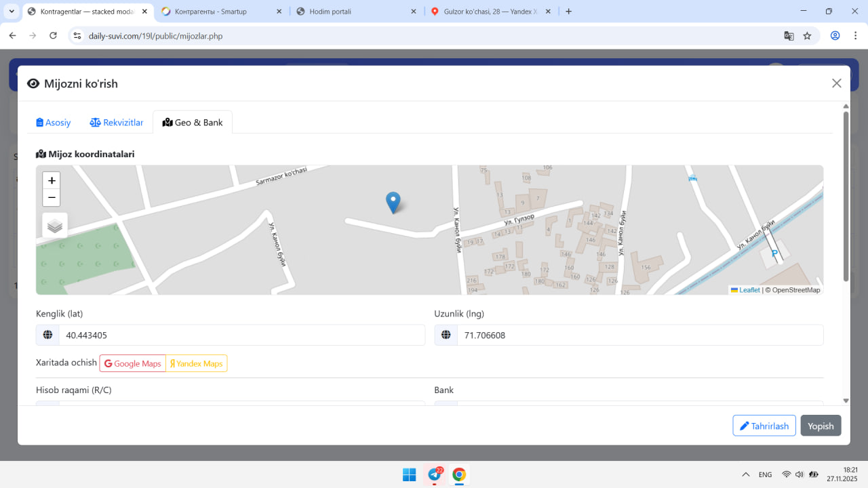868x488 pixels.
Task: Open Telegram from the taskbar
Action: pyautogui.click(x=435, y=474)
